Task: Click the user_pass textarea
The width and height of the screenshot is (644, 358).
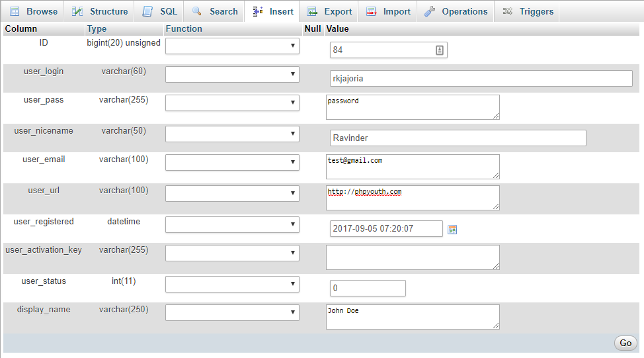Action: tap(413, 107)
